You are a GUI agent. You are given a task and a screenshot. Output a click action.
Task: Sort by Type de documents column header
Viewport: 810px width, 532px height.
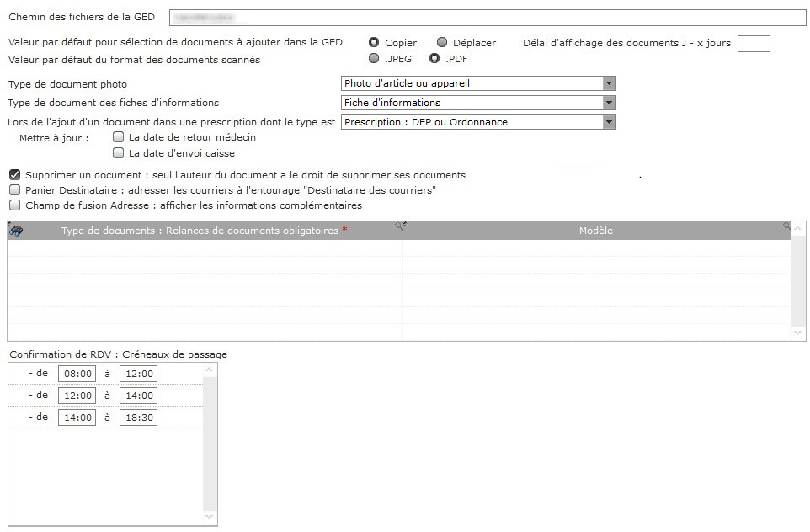205,231
